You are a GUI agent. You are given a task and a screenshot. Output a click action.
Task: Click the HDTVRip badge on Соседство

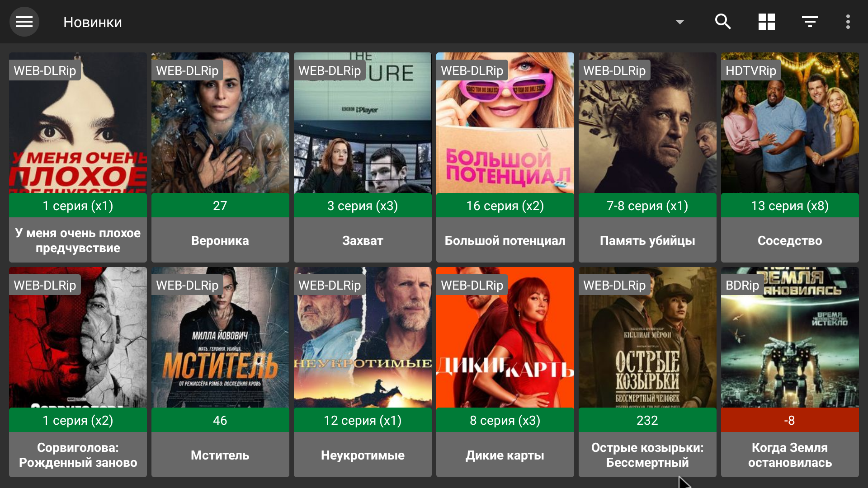(750, 70)
